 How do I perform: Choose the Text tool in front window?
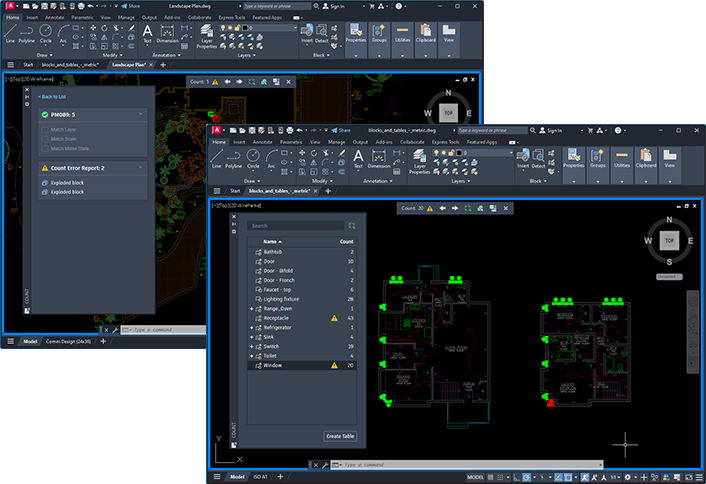[358, 159]
